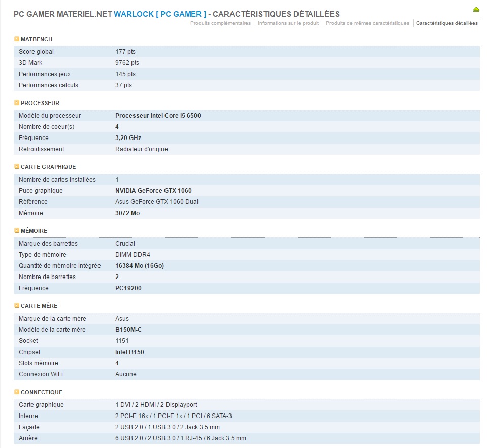496x448 pixels.
Task: Click the yellow icon next to MÉMOIRE
Action: click(17, 231)
